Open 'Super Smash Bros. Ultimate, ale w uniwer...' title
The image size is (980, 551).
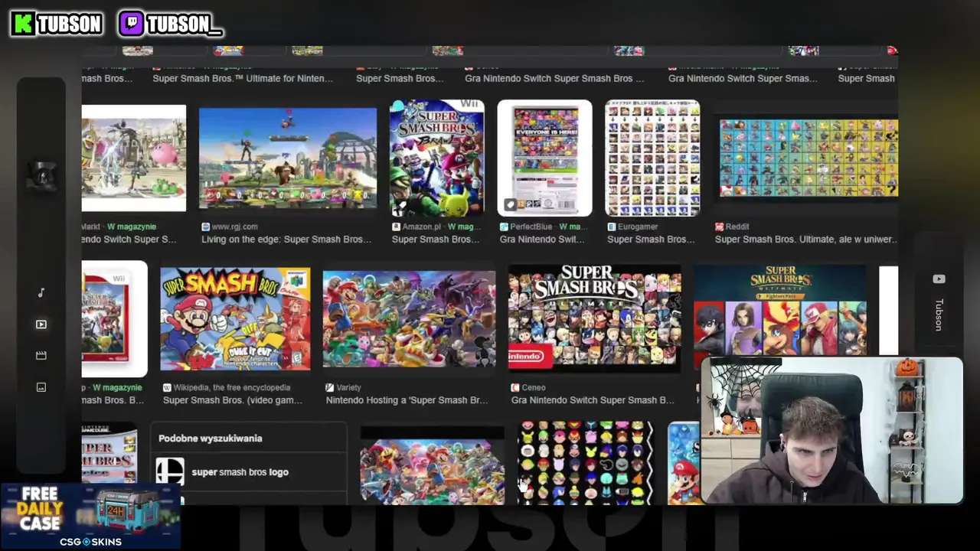coord(805,240)
